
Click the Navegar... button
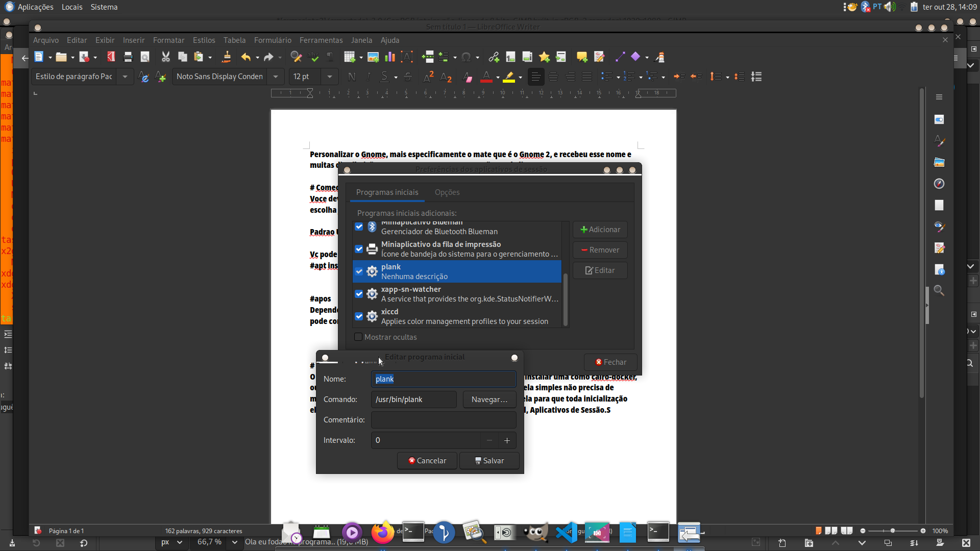tap(489, 399)
